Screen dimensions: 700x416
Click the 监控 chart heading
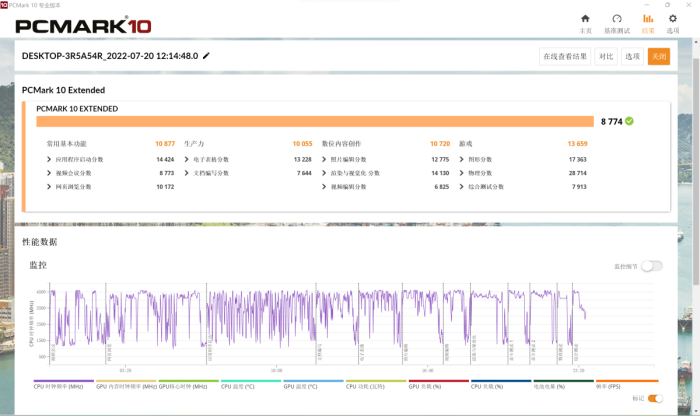pos(38,265)
